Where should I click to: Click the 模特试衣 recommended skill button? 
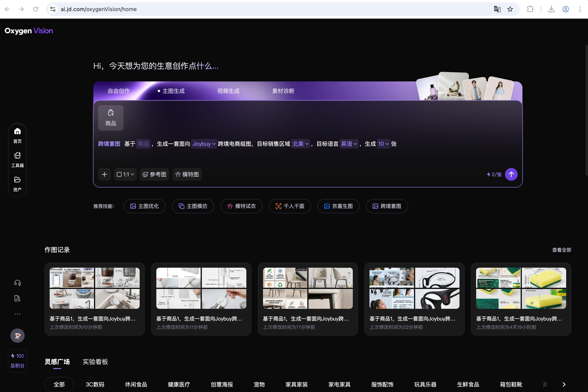point(241,206)
